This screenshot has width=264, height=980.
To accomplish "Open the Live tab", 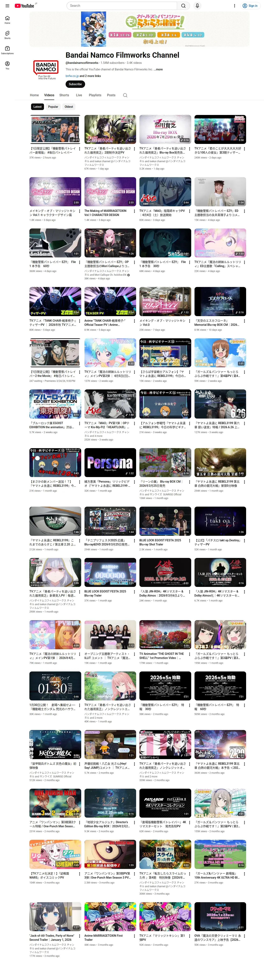I will click(x=79, y=95).
